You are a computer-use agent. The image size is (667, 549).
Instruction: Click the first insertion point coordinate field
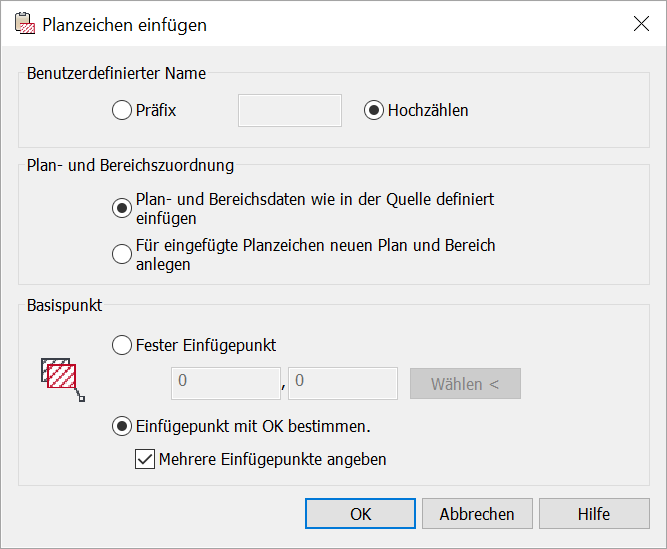pos(226,384)
